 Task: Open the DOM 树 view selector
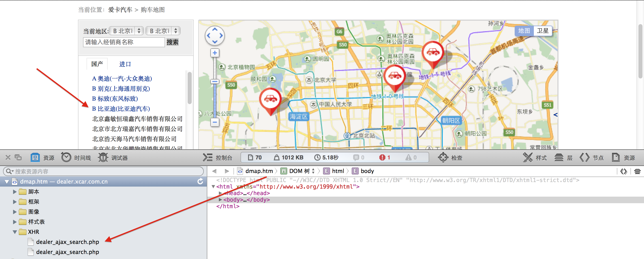pyautogui.click(x=298, y=171)
